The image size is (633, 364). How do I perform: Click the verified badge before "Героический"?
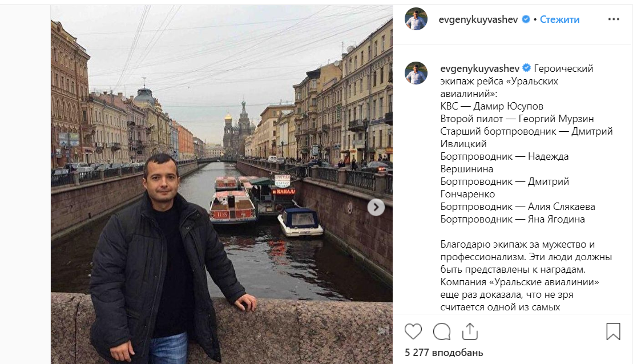point(526,68)
